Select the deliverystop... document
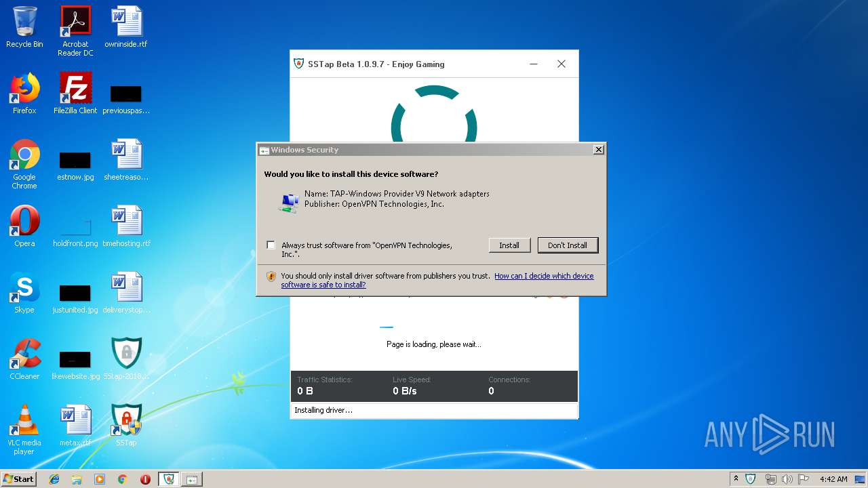The width and height of the screenshot is (868, 488). click(x=126, y=293)
